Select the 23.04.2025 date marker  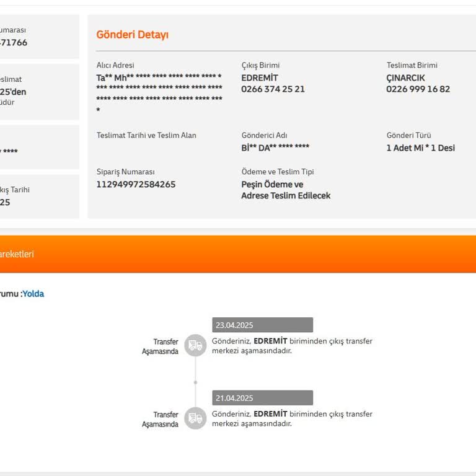pyautogui.click(x=262, y=325)
